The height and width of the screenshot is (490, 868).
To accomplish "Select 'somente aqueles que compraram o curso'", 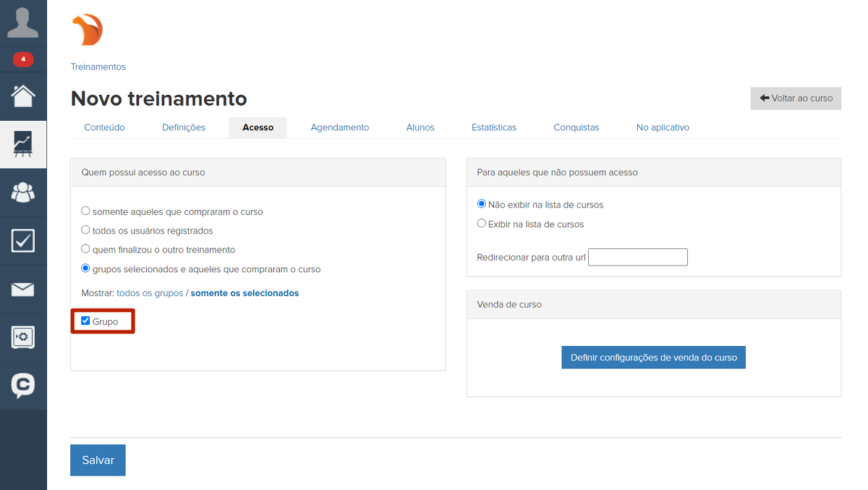I will coord(85,211).
